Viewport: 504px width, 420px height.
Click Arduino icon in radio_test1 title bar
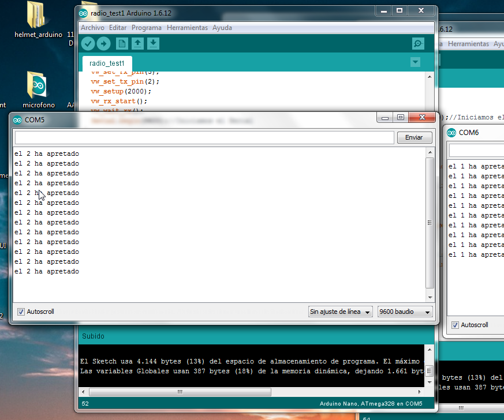click(83, 13)
